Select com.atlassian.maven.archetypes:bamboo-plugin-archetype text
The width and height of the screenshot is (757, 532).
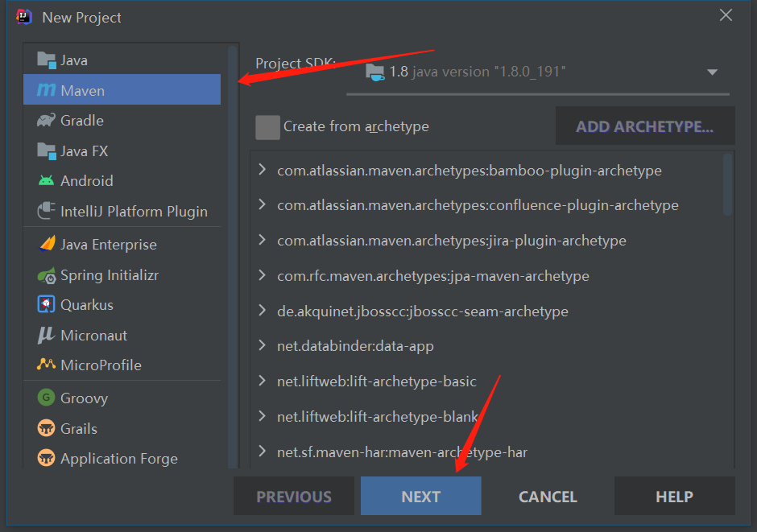pos(470,171)
